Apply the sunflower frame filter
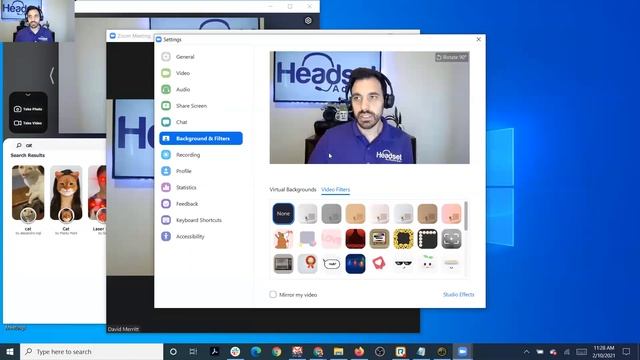The width and height of the screenshot is (640, 360). [x=403, y=239]
